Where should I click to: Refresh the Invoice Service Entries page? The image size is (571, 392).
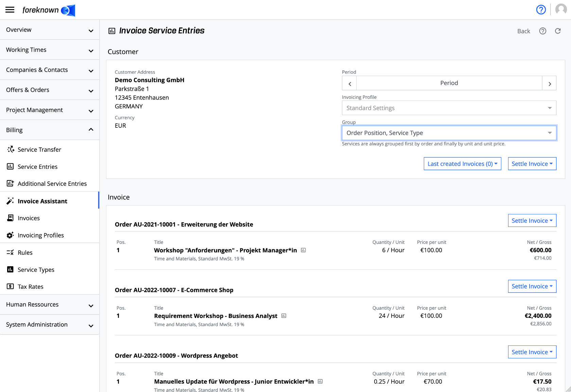pyautogui.click(x=558, y=31)
